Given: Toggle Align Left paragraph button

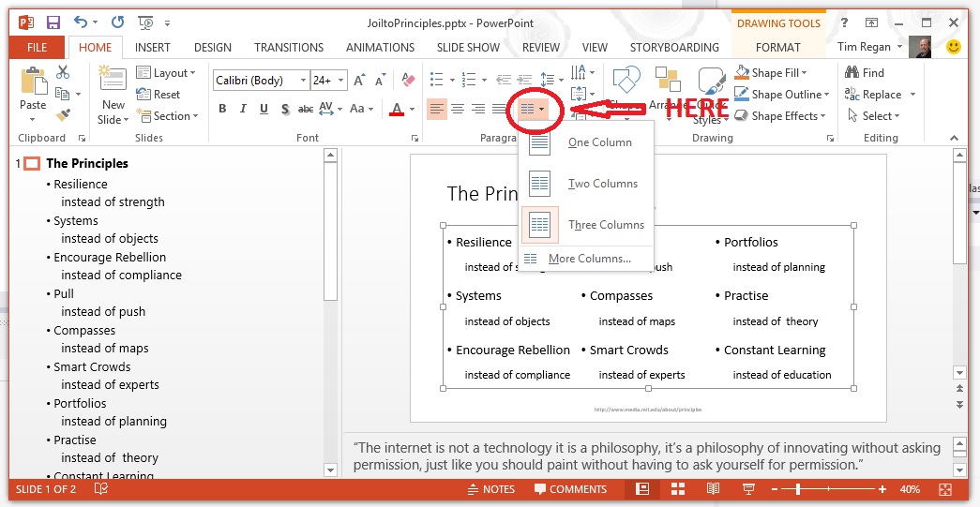Looking at the screenshot, I should [x=437, y=110].
